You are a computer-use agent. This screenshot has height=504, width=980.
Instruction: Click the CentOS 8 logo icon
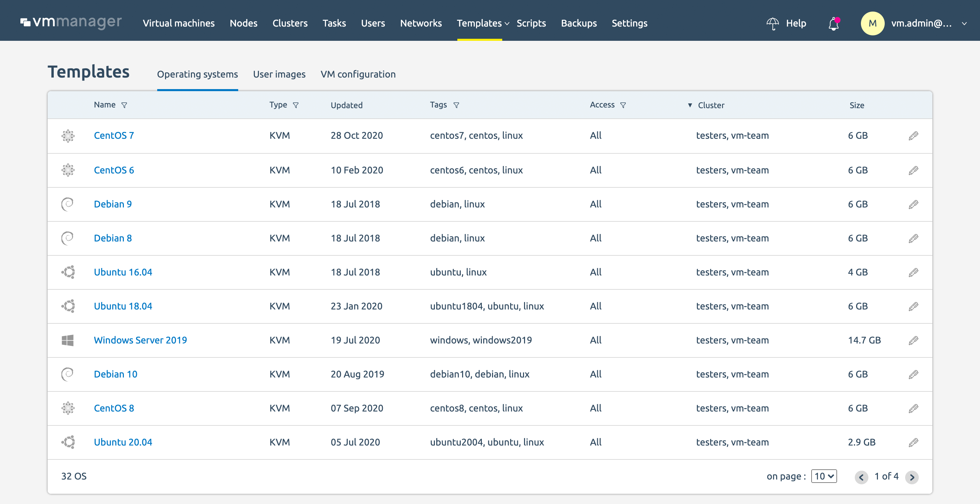(x=68, y=408)
